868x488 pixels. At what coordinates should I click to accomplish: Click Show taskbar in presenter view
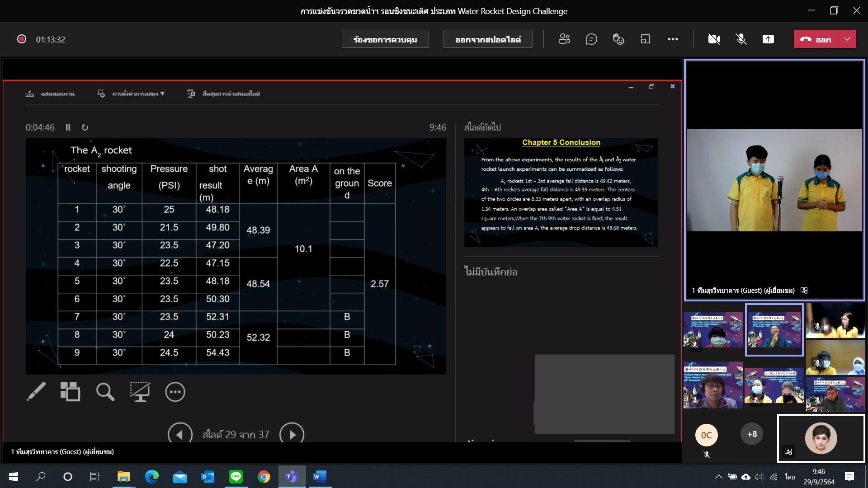coord(50,94)
